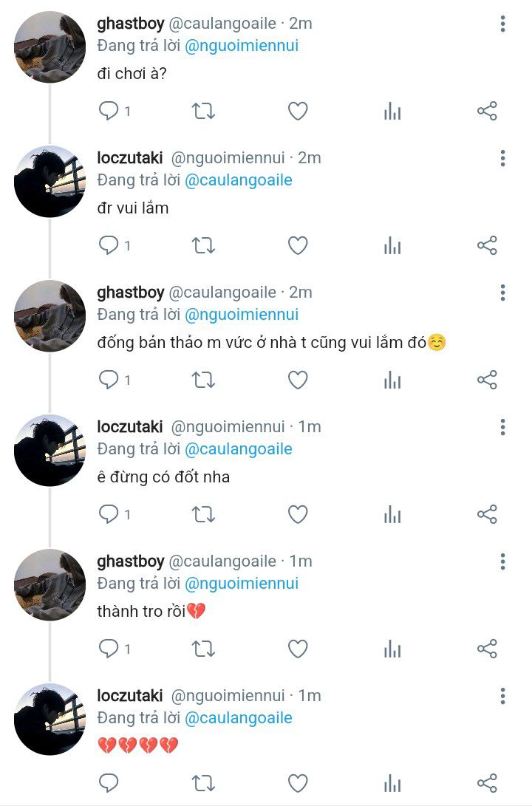Open more options on "đr vui lắm" tweet
This screenshot has height=806, width=532.
pyautogui.click(x=502, y=158)
